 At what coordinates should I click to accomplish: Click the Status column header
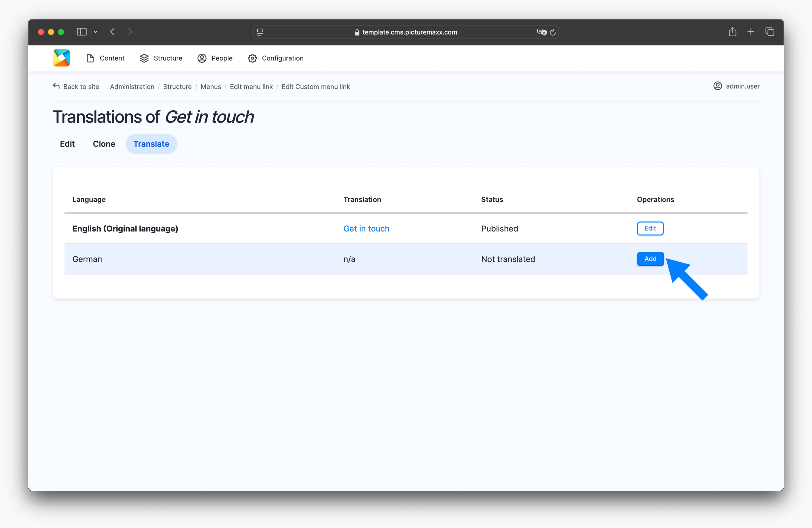pos(492,199)
